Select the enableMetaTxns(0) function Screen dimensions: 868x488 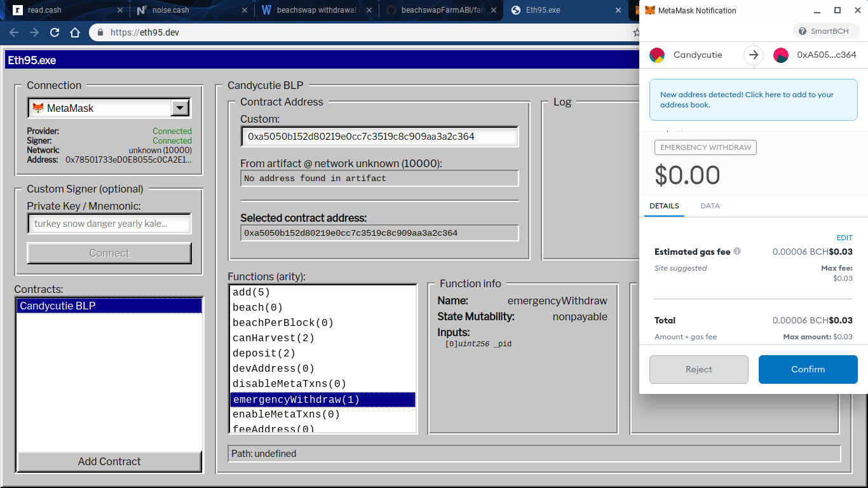(322, 414)
